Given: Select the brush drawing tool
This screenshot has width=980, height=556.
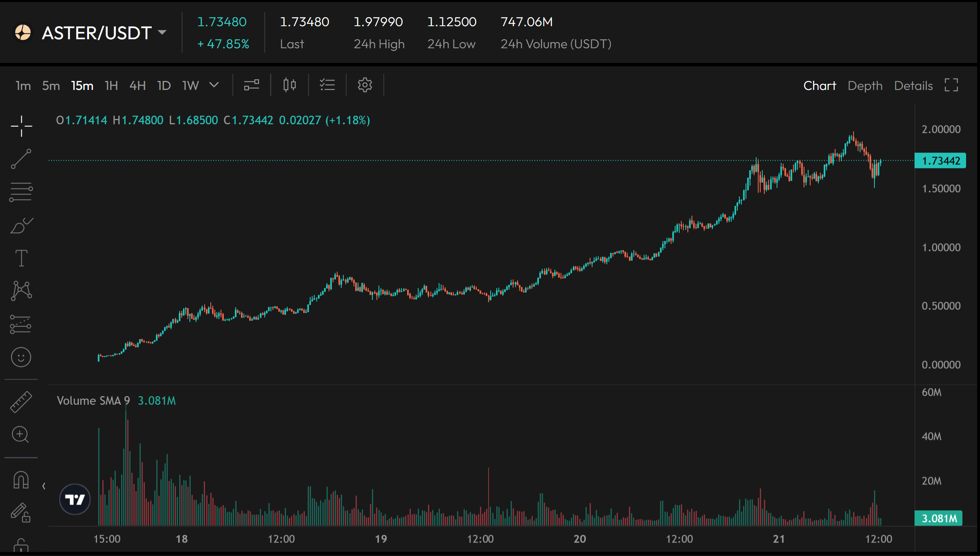Looking at the screenshot, I should click(x=21, y=225).
